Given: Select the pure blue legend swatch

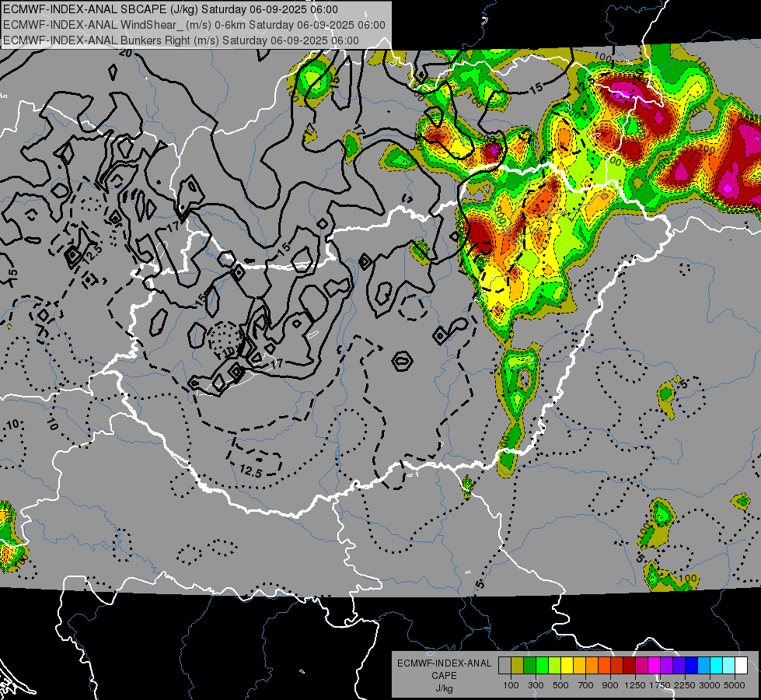Looking at the screenshot, I should click(x=692, y=665).
